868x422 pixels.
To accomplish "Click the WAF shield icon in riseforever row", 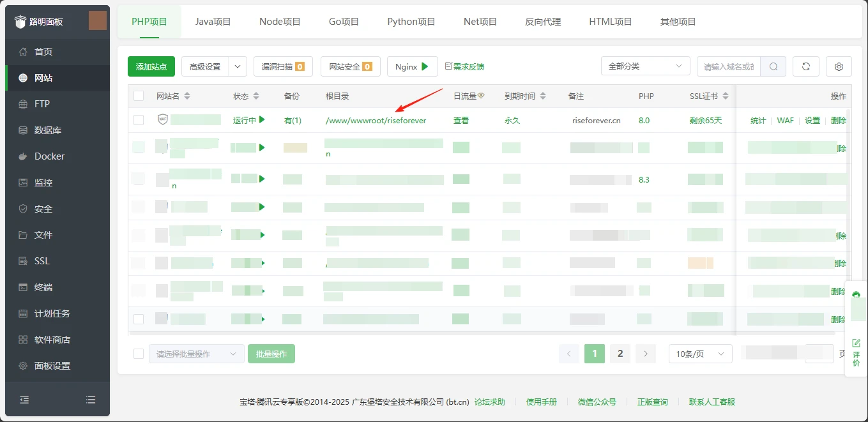I will 163,119.
